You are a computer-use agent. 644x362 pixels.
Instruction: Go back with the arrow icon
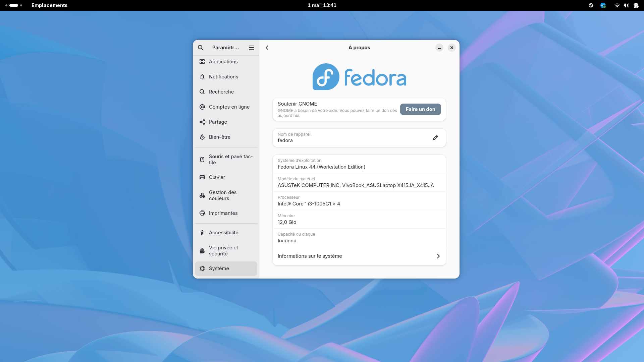[267, 48]
